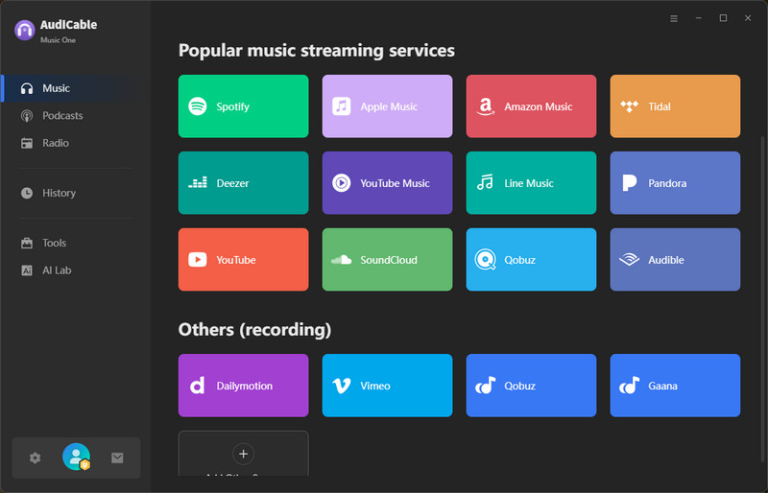Go to the Radio section
The height and width of the screenshot is (493, 768).
tap(55, 143)
